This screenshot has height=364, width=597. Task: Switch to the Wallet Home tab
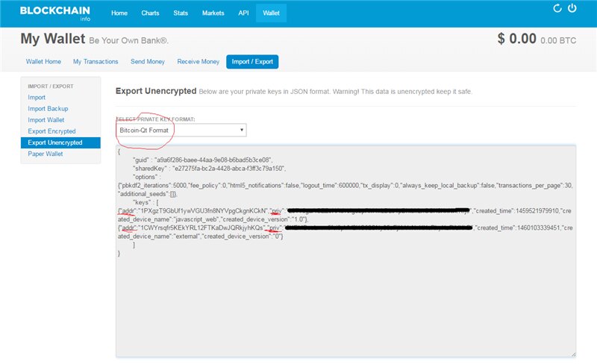tap(43, 61)
